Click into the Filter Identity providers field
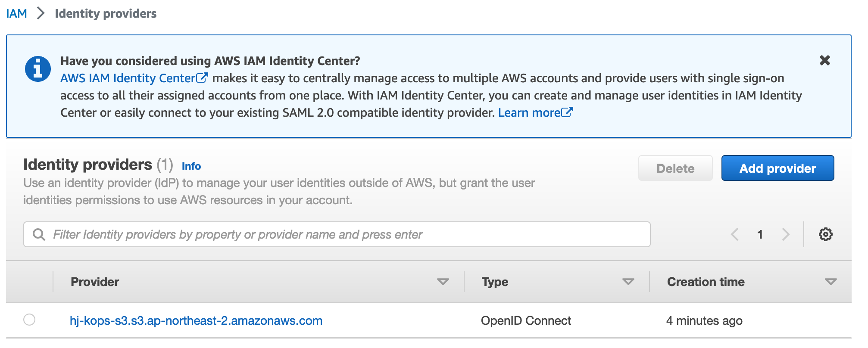Viewport: 868px width, 348px height. (336, 234)
